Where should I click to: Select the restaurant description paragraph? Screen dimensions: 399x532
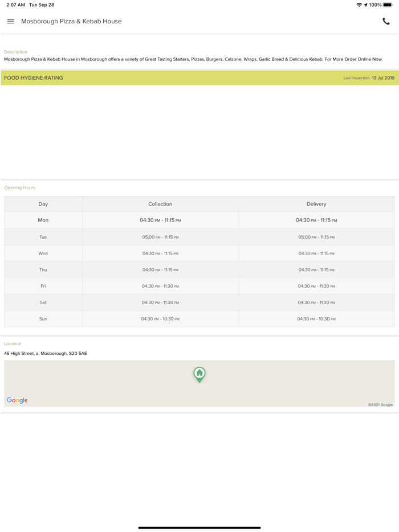coord(193,59)
